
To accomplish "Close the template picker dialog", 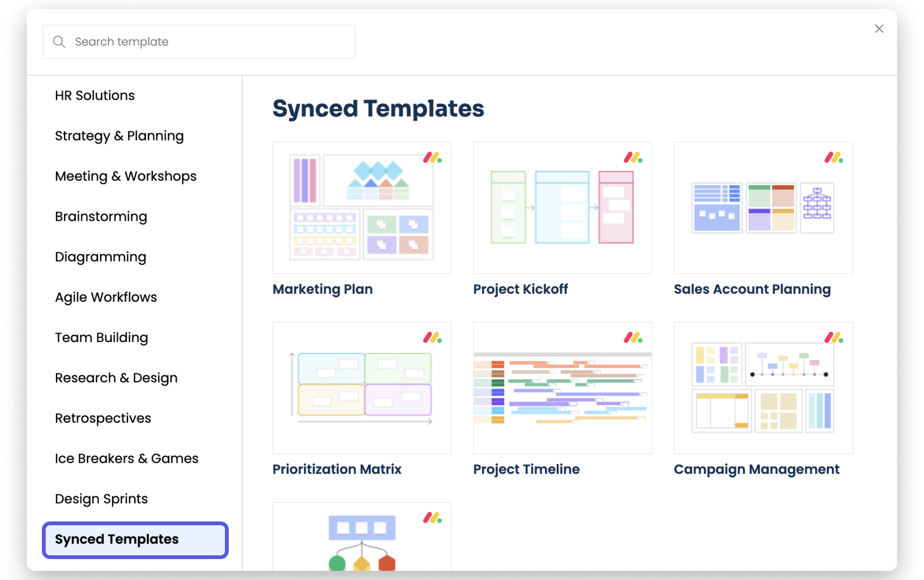I will point(879,28).
